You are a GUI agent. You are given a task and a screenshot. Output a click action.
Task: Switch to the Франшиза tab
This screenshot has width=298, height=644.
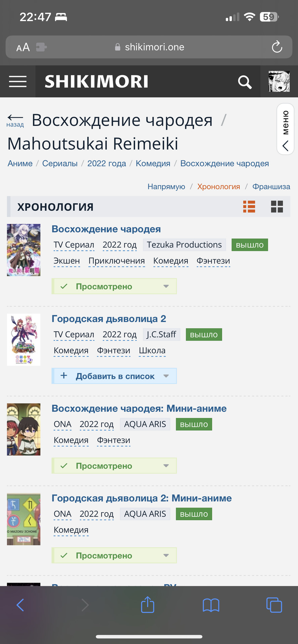(x=271, y=186)
